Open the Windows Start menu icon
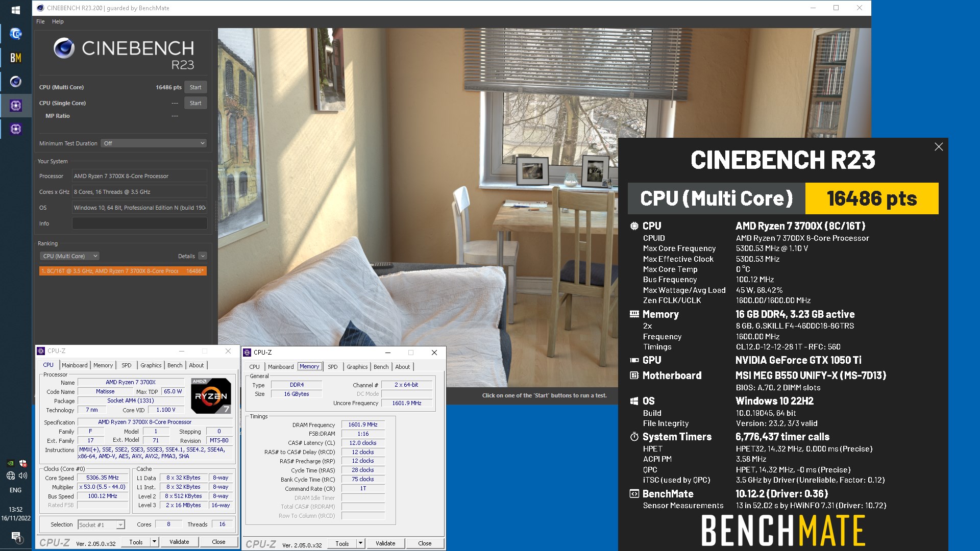Screen dimensions: 980x551 point(15,10)
